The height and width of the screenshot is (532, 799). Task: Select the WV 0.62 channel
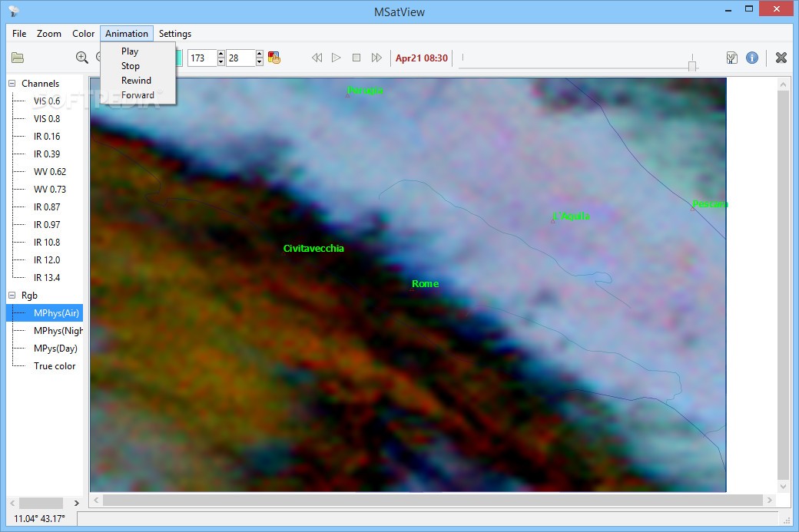coord(50,171)
